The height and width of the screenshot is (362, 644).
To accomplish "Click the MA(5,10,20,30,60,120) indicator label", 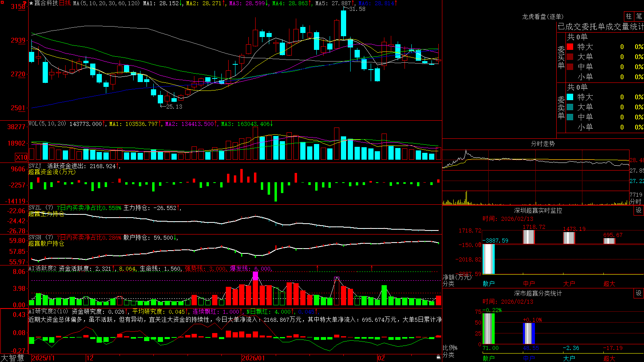I will (106, 3).
